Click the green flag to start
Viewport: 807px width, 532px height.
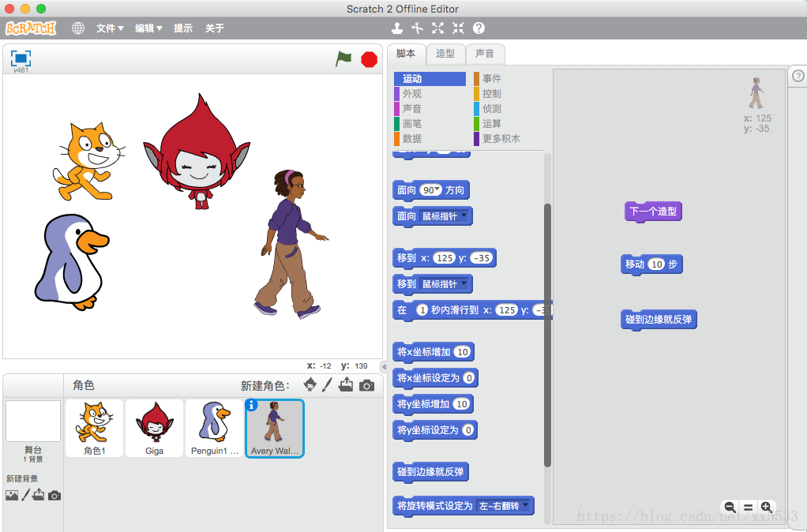pos(343,58)
